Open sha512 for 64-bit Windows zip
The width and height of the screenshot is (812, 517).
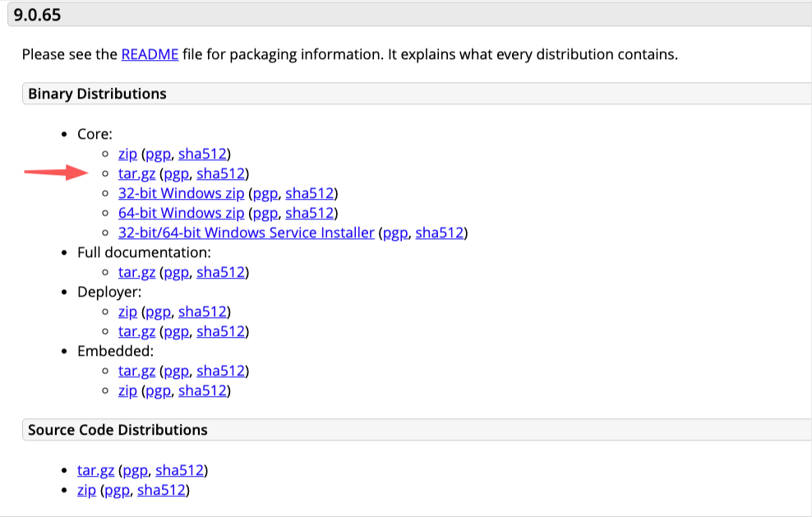310,214
